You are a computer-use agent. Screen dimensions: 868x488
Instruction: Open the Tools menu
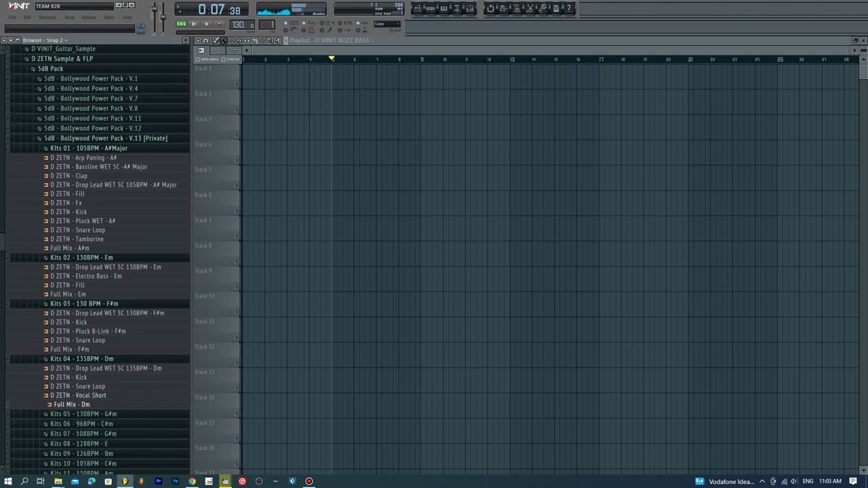pos(109,17)
